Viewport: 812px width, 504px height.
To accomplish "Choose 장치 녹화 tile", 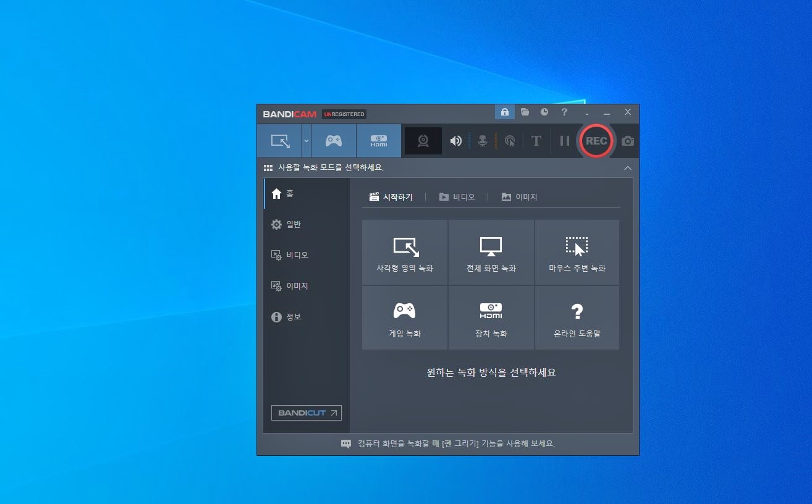I will click(491, 318).
